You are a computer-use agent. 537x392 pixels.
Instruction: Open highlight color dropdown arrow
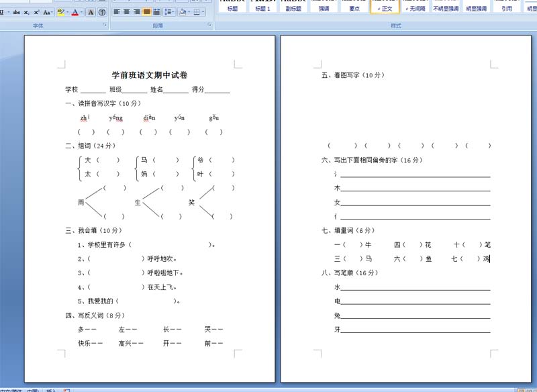(x=68, y=12)
